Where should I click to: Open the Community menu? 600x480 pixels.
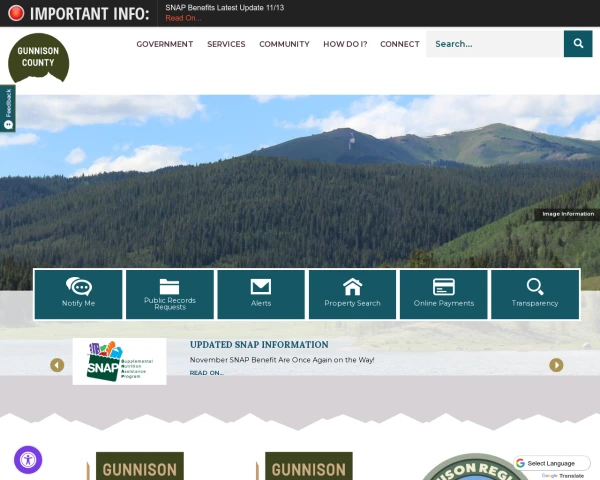pyautogui.click(x=284, y=44)
